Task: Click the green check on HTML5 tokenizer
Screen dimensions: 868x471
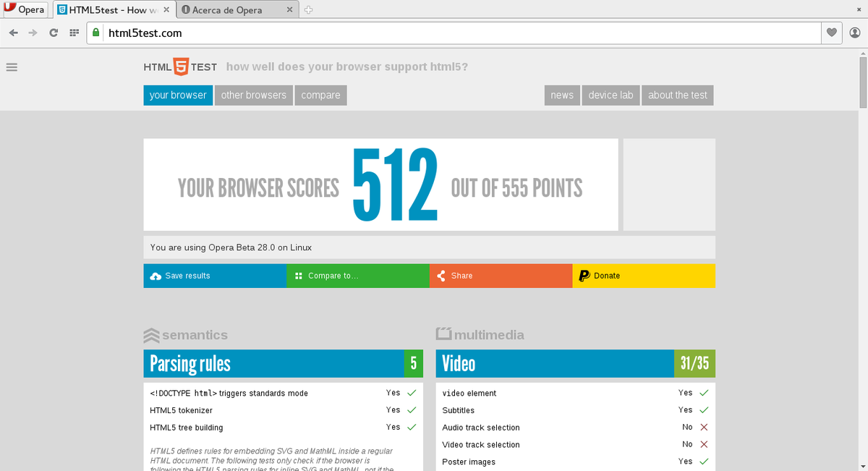Action: pyautogui.click(x=412, y=410)
